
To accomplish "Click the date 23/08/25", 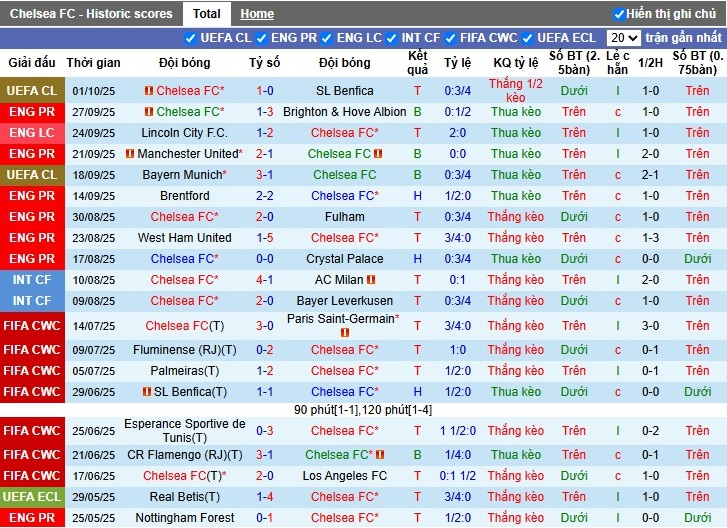I will click(x=94, y=238).
